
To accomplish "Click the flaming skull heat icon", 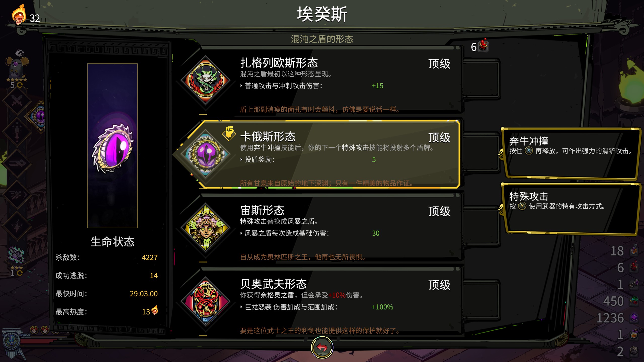I will pyautogui.click(x=19, y=15).
